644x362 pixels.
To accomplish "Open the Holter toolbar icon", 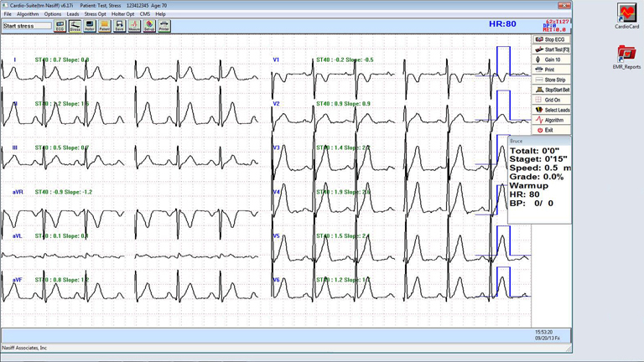I will point(90,26).
